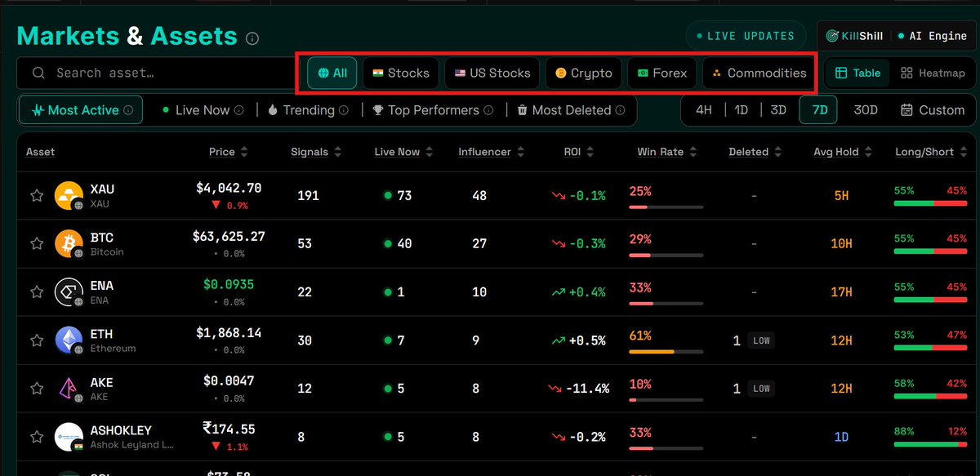Star the XAU asset as favorite
Image resolution: width=980 pixels, height=476 pixels.
36,195
